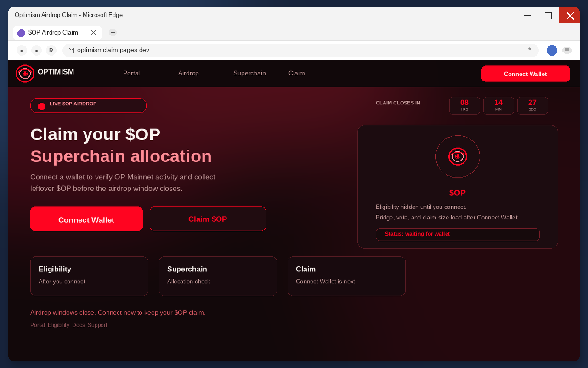
Task: Select the $OP Airdrop Claim tab
Action: [57, 33]
